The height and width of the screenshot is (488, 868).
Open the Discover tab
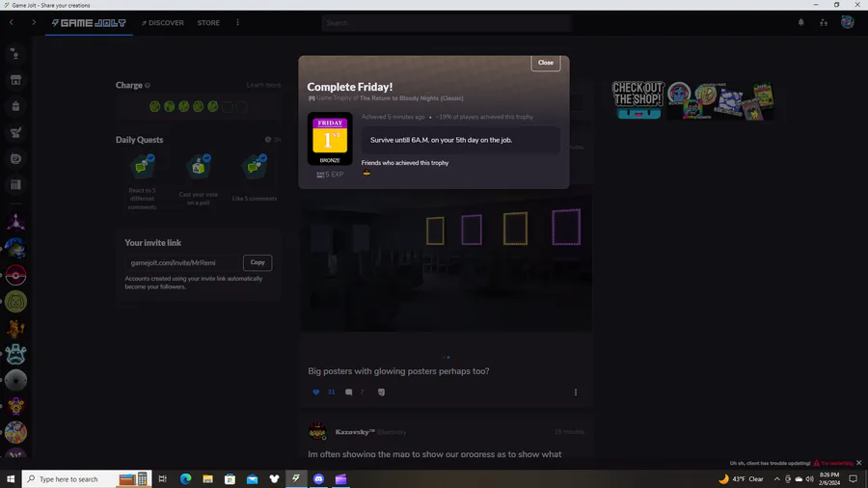click(163, 23)
